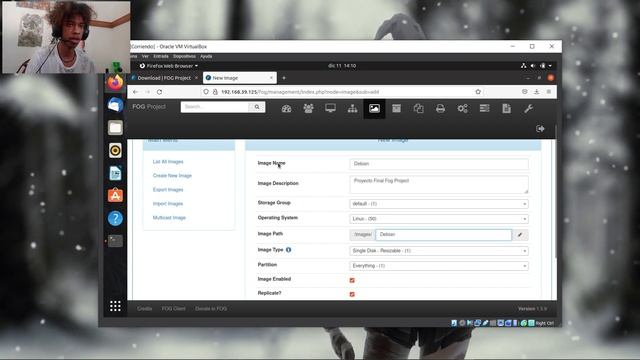Open the Images management icon
This screenshot has width=640, height=360.
coord(374,109)
